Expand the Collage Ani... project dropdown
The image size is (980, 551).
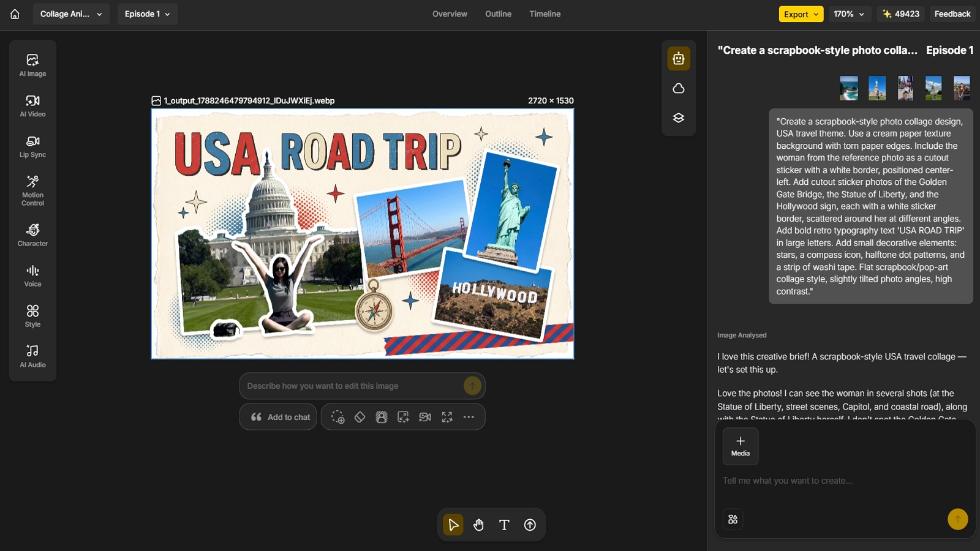point(71,14)
